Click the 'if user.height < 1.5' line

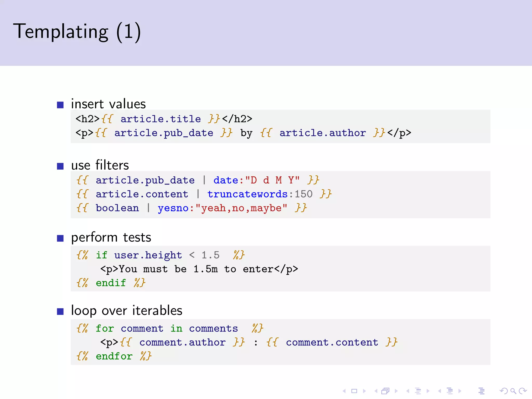pos(161,255)
